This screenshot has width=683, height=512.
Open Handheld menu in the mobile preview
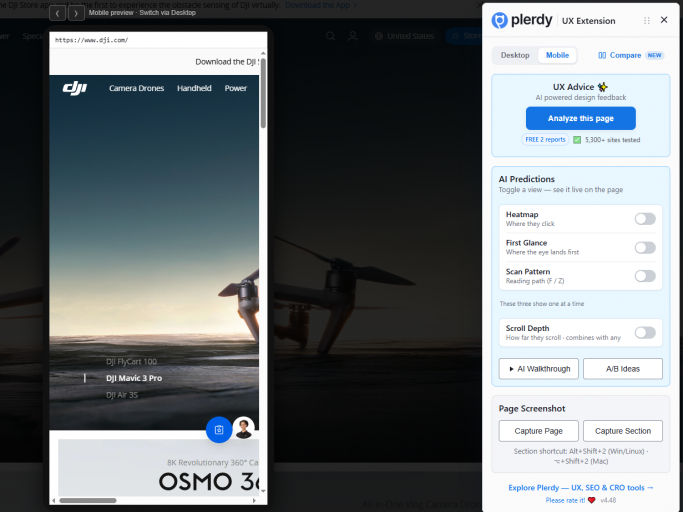pyautogui.click(x=194, y=88)
